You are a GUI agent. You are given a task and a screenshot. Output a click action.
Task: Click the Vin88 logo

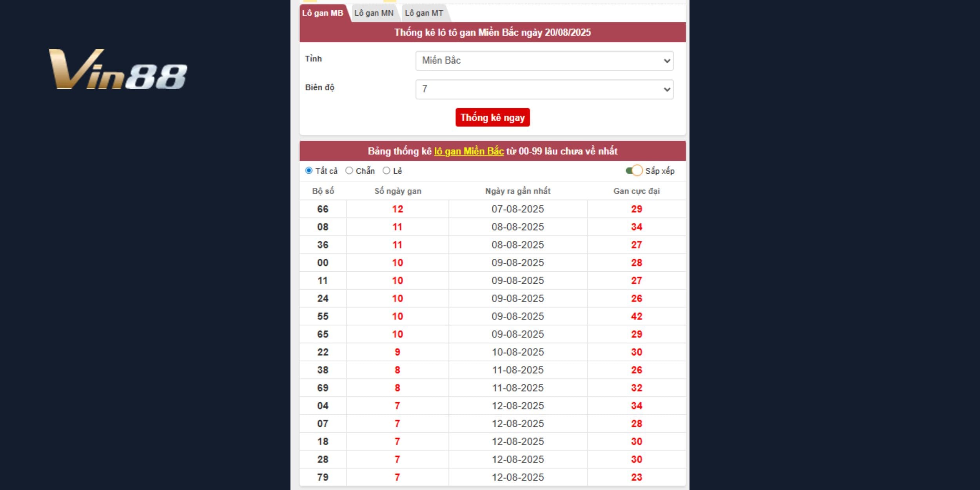coord(118,69)
